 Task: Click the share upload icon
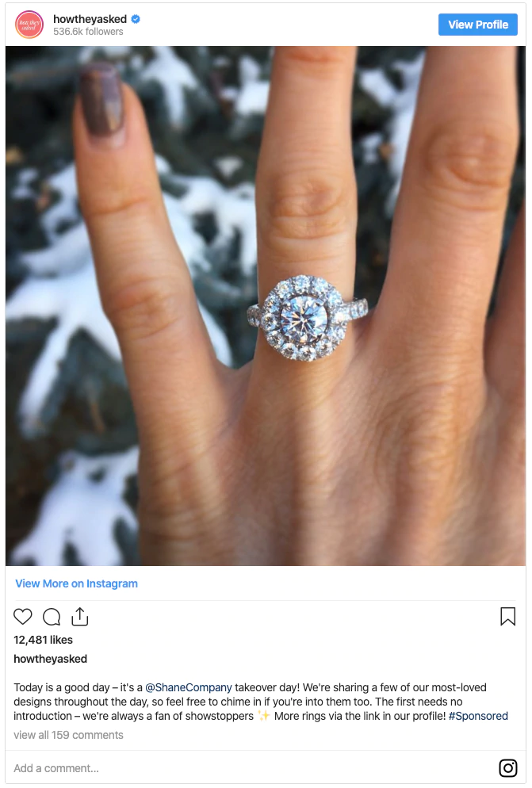click(x=80, y=616)
